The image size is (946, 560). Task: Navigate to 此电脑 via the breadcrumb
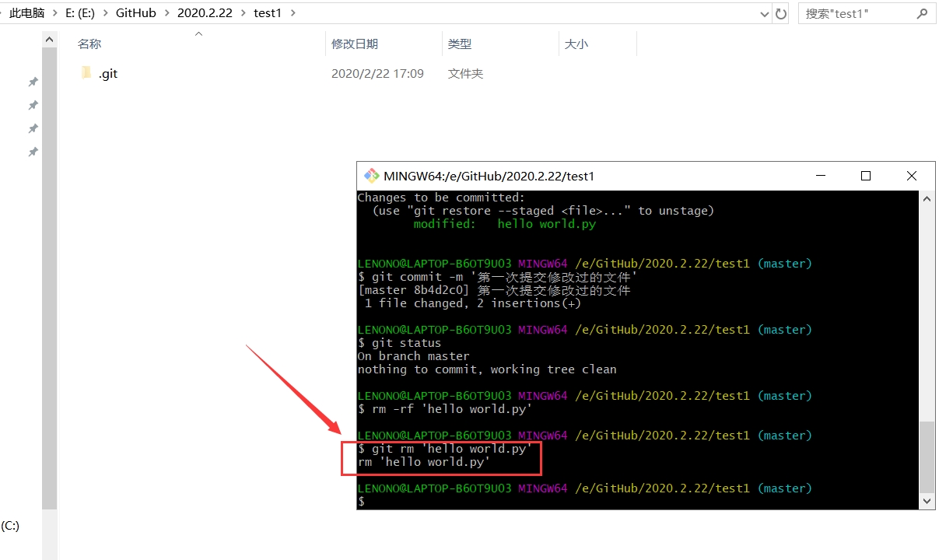point(27,12)
